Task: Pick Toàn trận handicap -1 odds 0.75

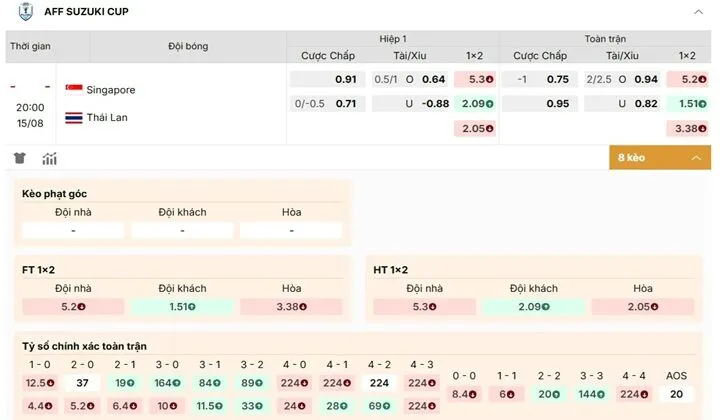Action: coord(540,79)
